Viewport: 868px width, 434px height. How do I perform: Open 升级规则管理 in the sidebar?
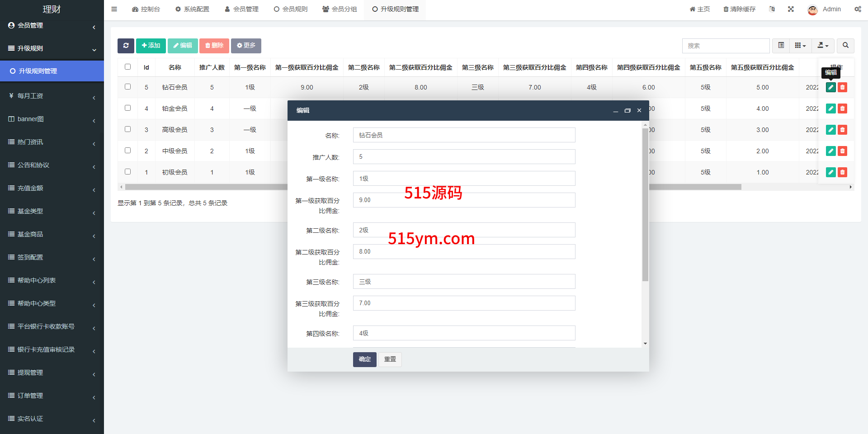[x=52, y=71]
